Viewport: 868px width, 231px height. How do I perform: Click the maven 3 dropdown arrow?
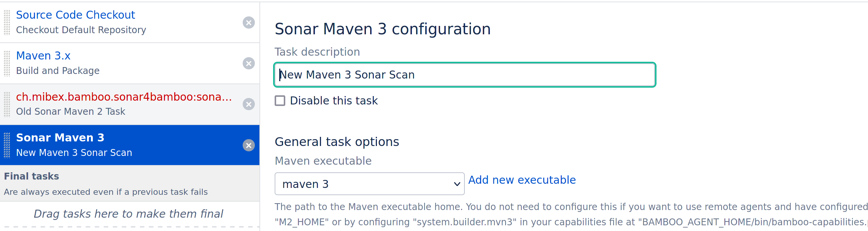457,184
